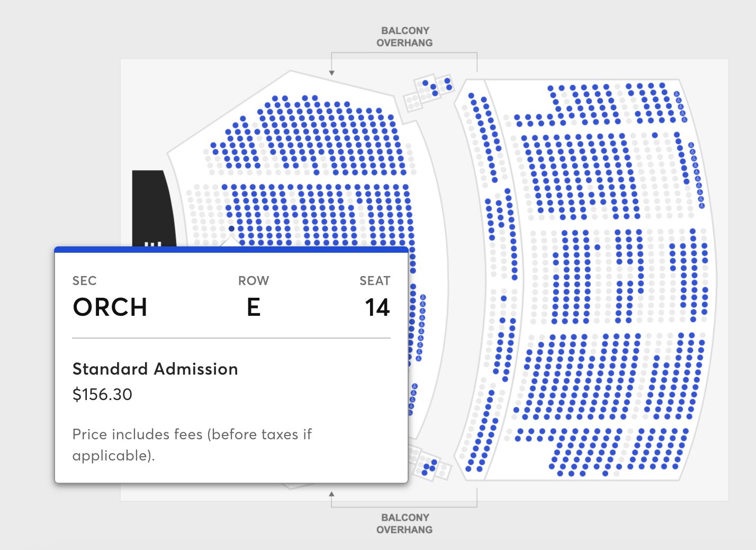Click the dark selected seat ORCH E 14
756x550 pixels.
231,229
